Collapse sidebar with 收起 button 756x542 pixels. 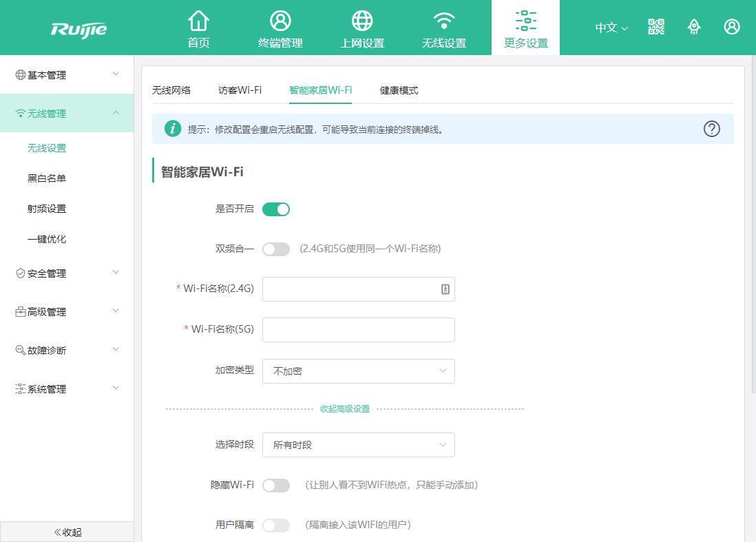(x=67, y=532)
